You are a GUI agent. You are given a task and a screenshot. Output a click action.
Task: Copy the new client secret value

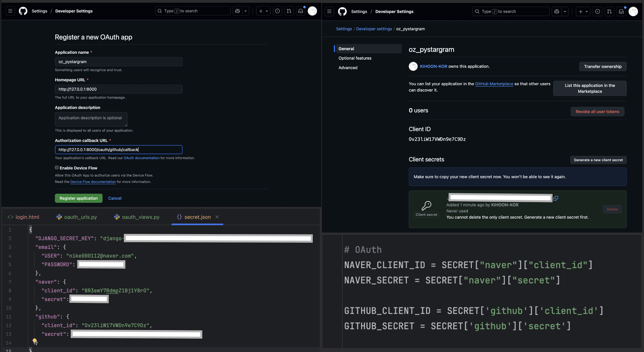tap(556, 198)
